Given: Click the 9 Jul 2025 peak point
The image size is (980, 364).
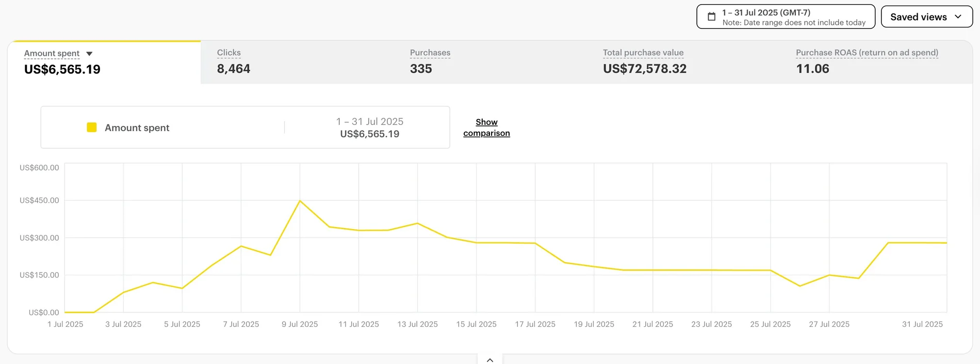Looking at the screenshot, I should 300,201.
